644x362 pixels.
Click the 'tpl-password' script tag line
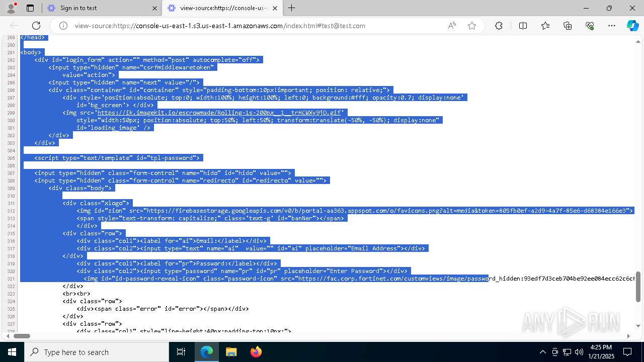point(117,158)
